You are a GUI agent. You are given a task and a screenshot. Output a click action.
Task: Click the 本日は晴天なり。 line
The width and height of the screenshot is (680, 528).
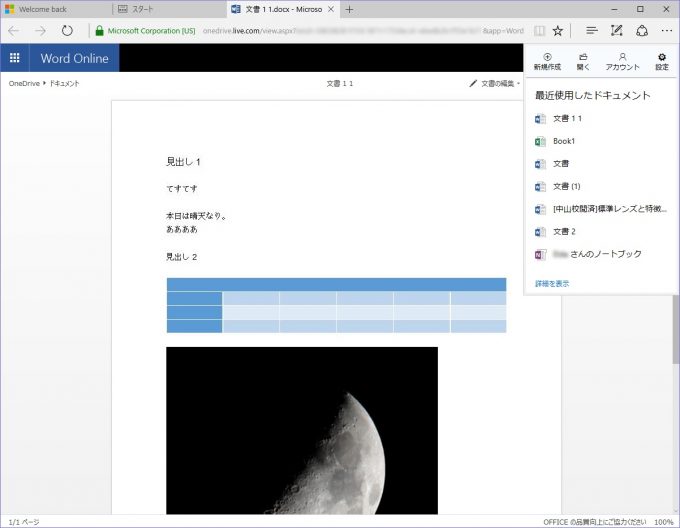(x=196, y=216)
